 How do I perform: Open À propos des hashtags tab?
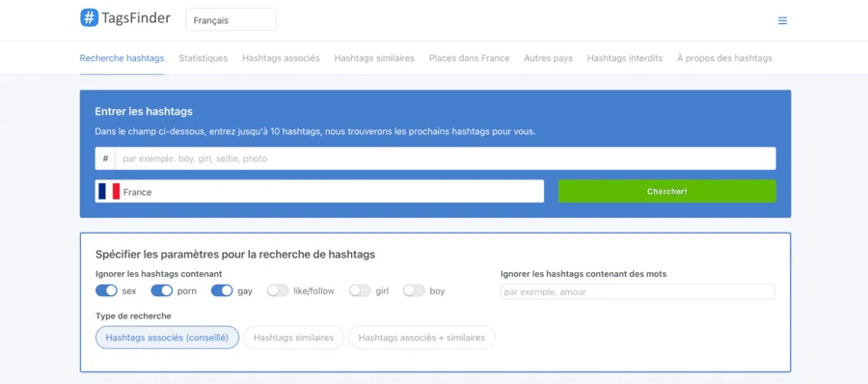(724, 58)
